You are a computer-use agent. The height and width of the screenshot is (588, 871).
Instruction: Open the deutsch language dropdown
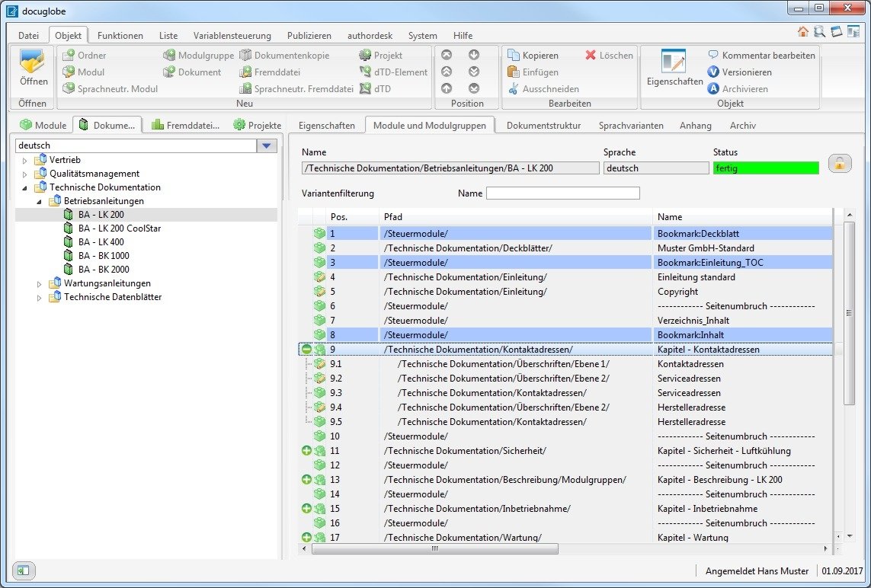click(x=266, y=145)
